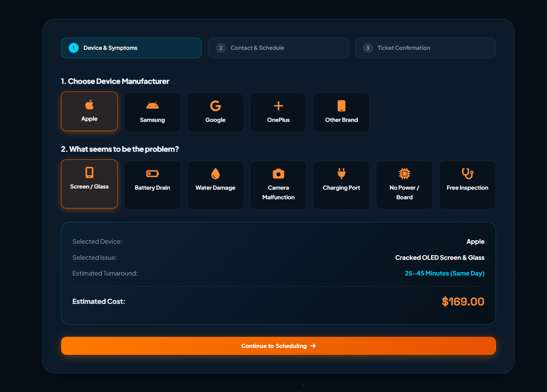Click the Google label text
The image size is (547, 392).
click(215, 120)
